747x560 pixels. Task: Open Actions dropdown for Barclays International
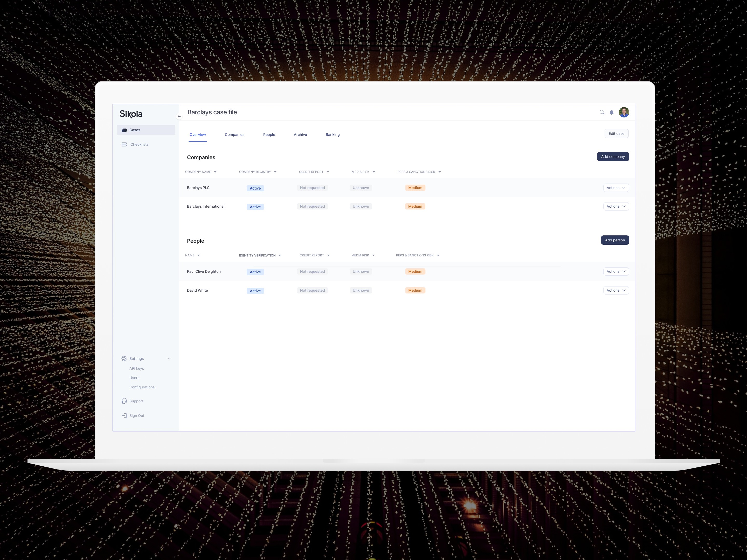point(616,207)
